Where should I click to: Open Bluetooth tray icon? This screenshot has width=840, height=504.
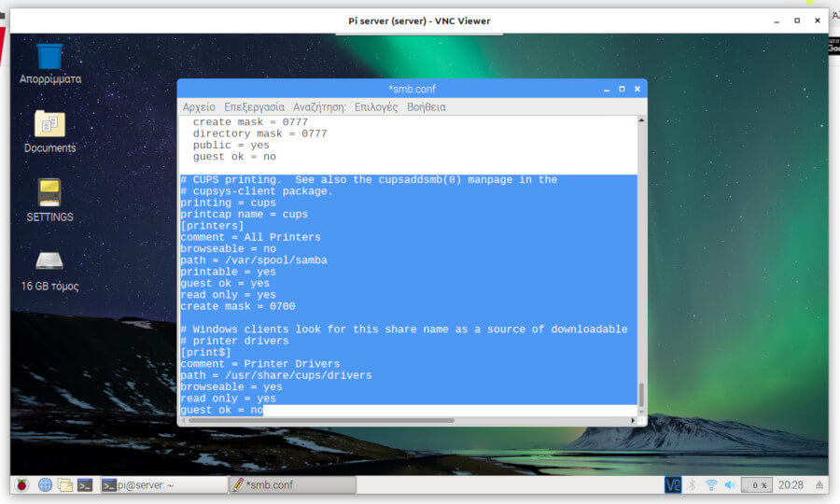click(693, 484)
